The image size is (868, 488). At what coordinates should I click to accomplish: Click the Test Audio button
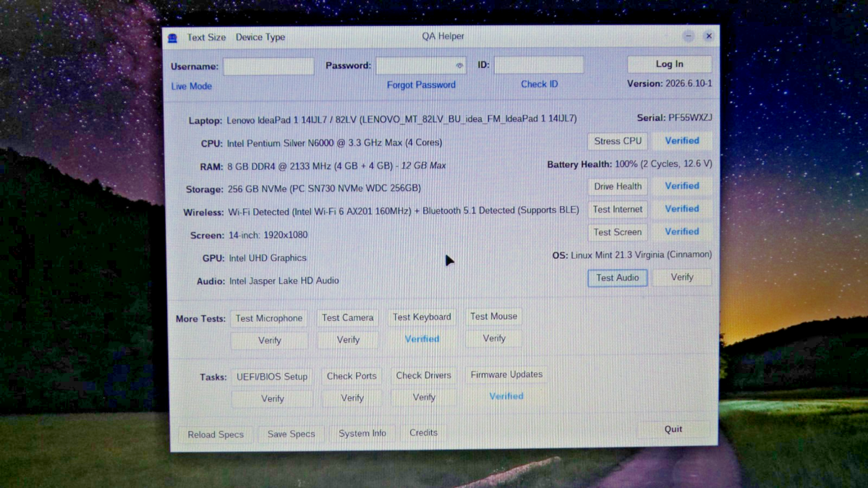618,278
